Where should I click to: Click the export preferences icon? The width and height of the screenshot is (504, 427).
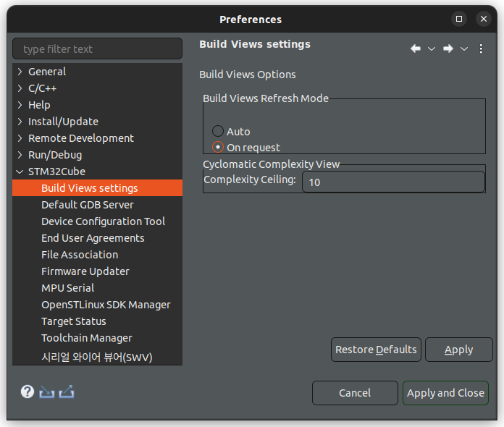[x=67, y=392]
